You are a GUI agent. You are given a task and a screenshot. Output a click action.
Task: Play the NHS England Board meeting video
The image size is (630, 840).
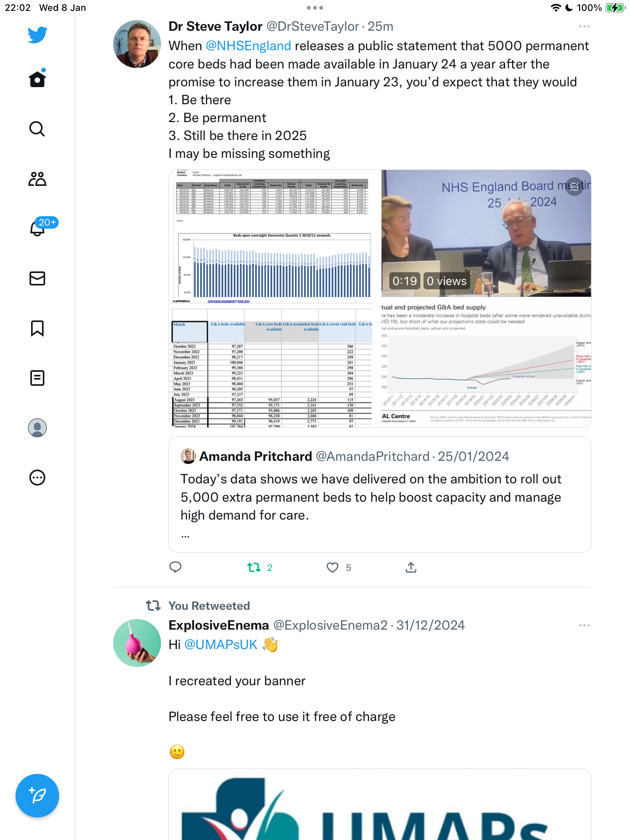point(486,233)
